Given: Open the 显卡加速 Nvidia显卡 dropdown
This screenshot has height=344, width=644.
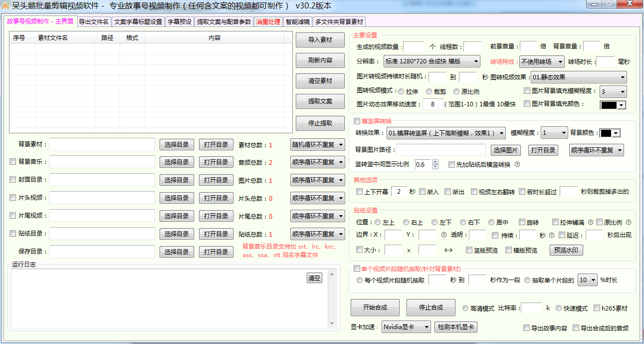Looking at the screenshot, I should pyautogui.click(x=406, y=327).
